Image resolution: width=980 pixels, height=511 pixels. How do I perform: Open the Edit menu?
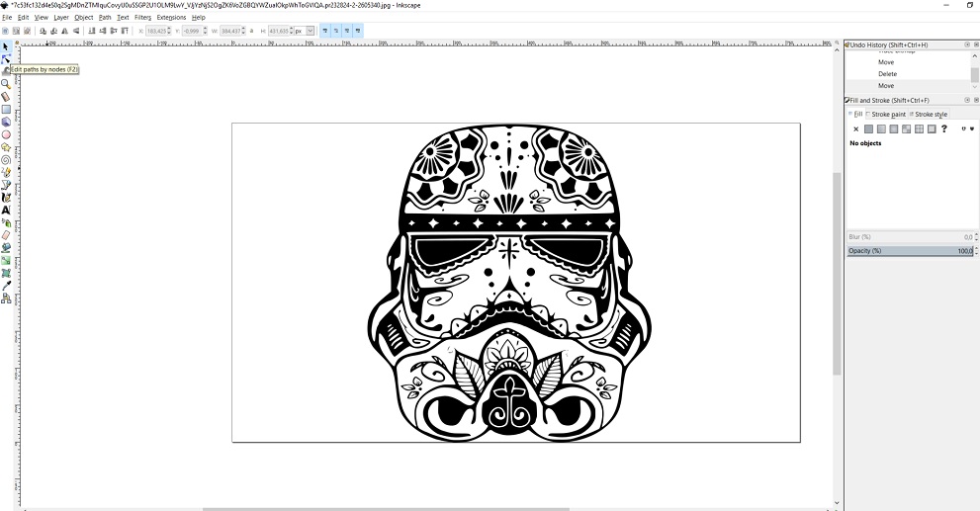click(x=23, y=18)
